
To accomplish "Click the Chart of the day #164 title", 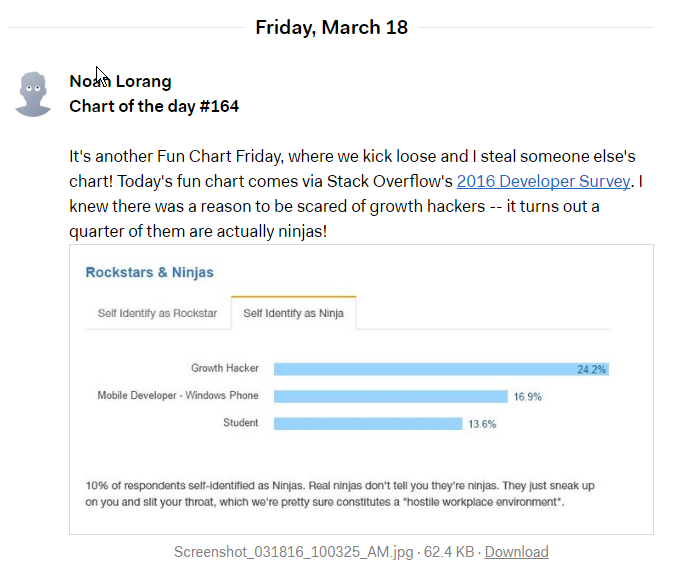I will [x=154, y=106].
